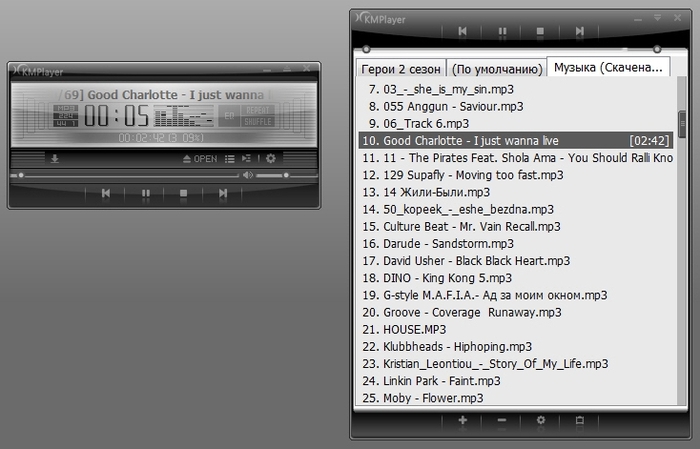Viewport: 700px width, 449px height.
Task: Click the KMPlayer logo in main player title
Action: tap(38, 71)
